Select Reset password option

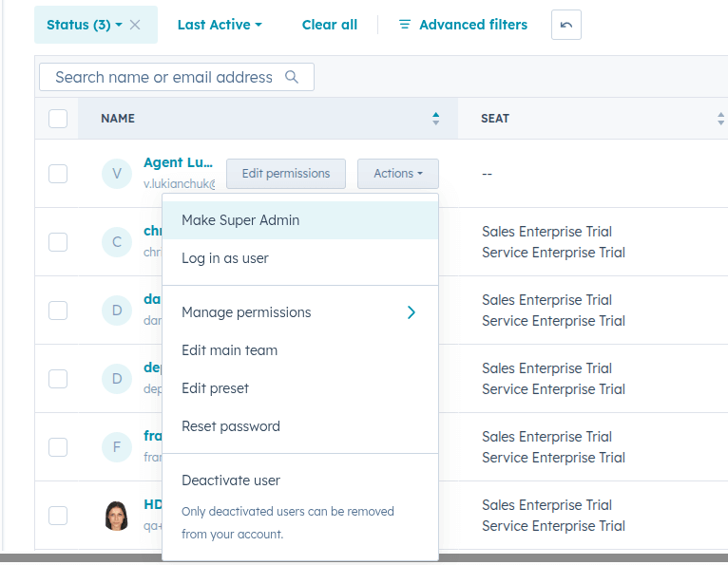point(300,426)
